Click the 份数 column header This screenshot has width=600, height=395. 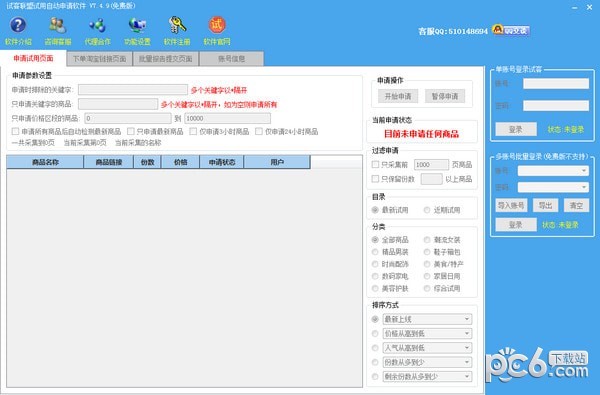click(x=147, y=162)
